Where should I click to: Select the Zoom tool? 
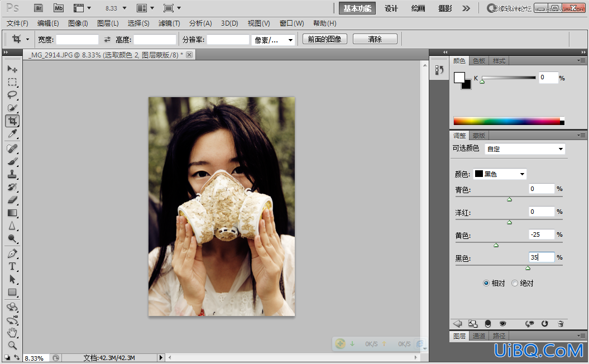point(12,345)
